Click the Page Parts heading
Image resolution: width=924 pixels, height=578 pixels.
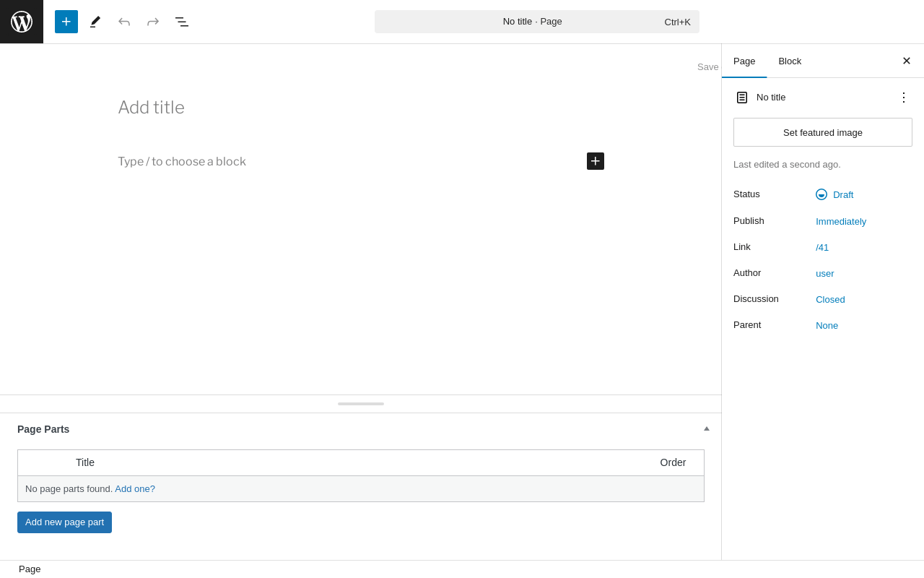[x=43, y=429]
